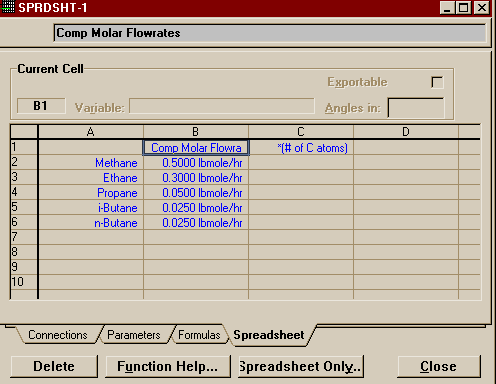
Task: Close the window with the X icon
Action: click(482, 7)
